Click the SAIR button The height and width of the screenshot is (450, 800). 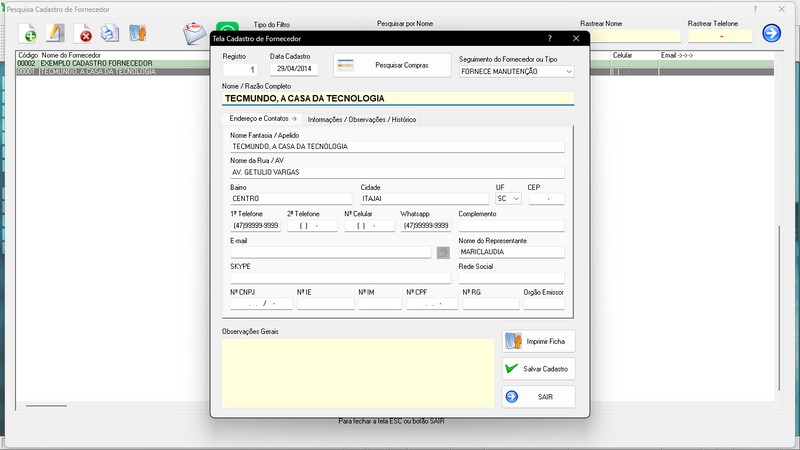tap(538, 396)
